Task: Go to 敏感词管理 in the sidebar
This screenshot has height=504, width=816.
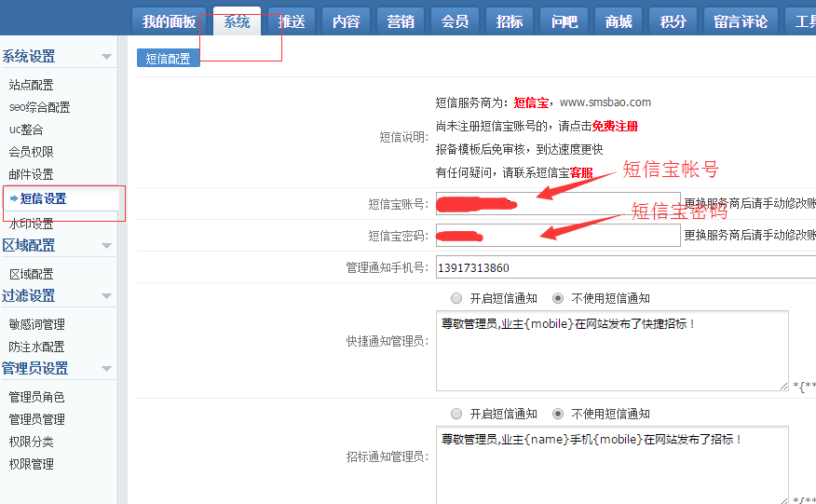Action: (37, 324)
